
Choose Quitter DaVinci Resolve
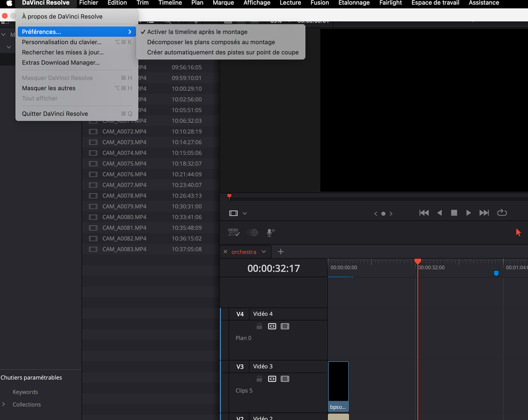pyautogui.click(x=77, y=114)
